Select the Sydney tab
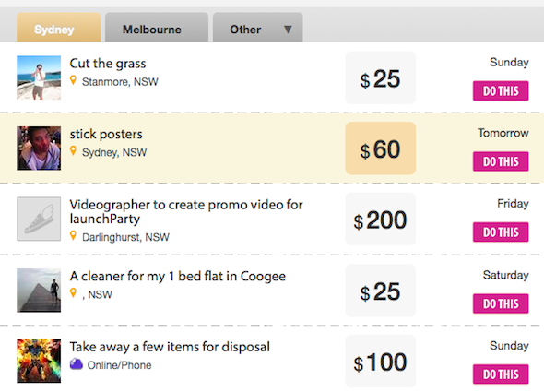 click(59, 27)
